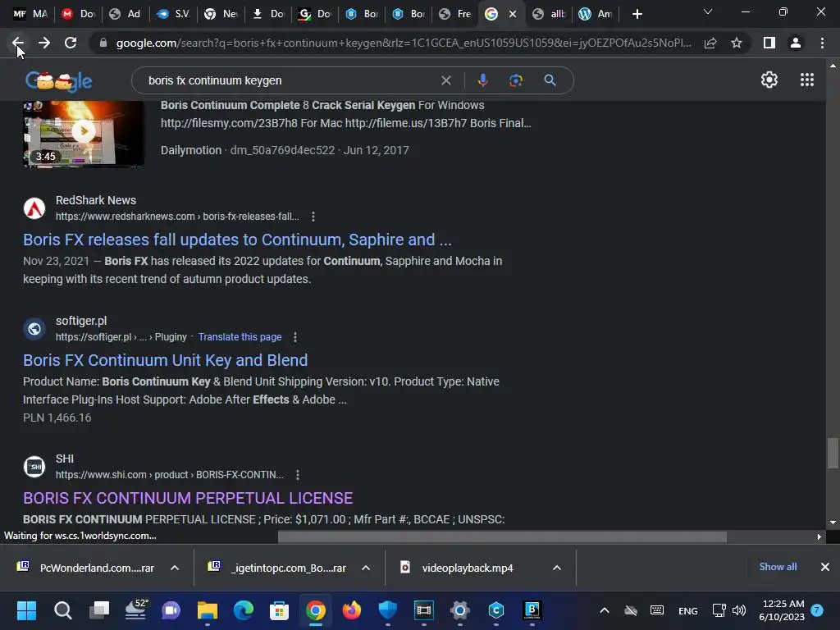
Task: Open Chrome's three-dot menu
Action: click(x=822, y=43)
